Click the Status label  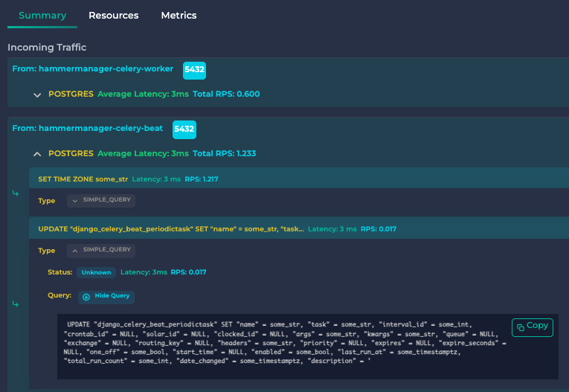click(60, 272)
